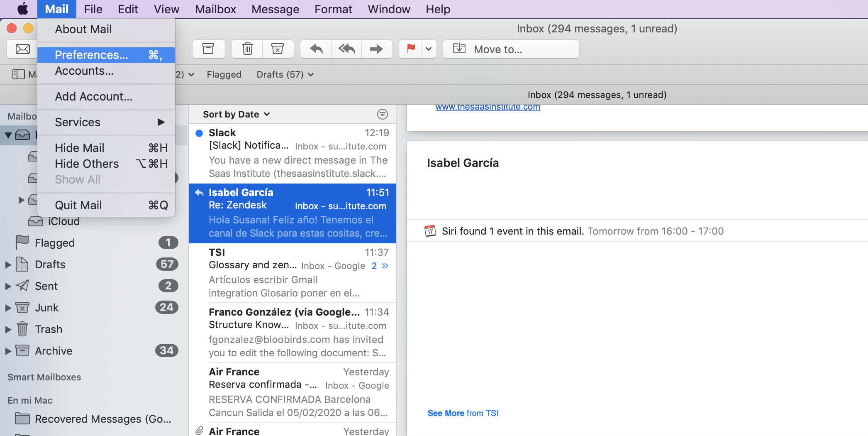Screen dimensions: 868x436
Task: Collapse the Inbox disclosure triangle
Action: 8,135
